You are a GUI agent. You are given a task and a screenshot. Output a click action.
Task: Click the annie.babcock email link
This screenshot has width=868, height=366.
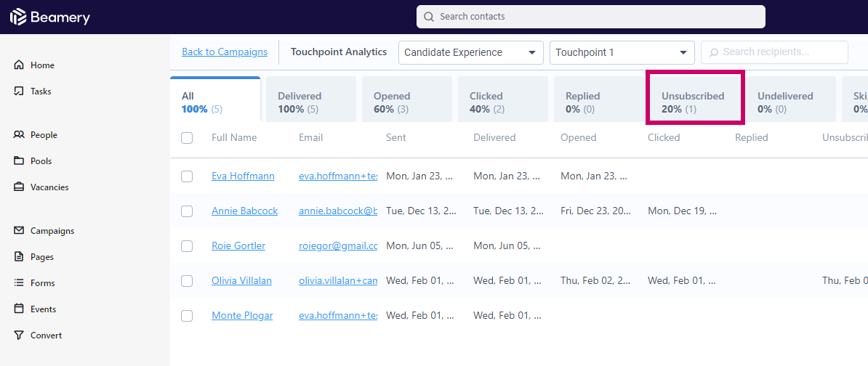pyautogui.click(x=338, y=211)
